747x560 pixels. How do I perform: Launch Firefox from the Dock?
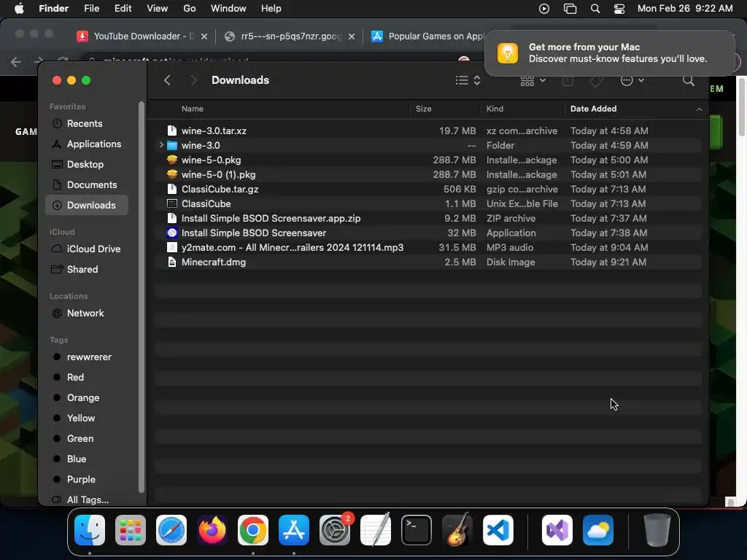tap(212, 530)
